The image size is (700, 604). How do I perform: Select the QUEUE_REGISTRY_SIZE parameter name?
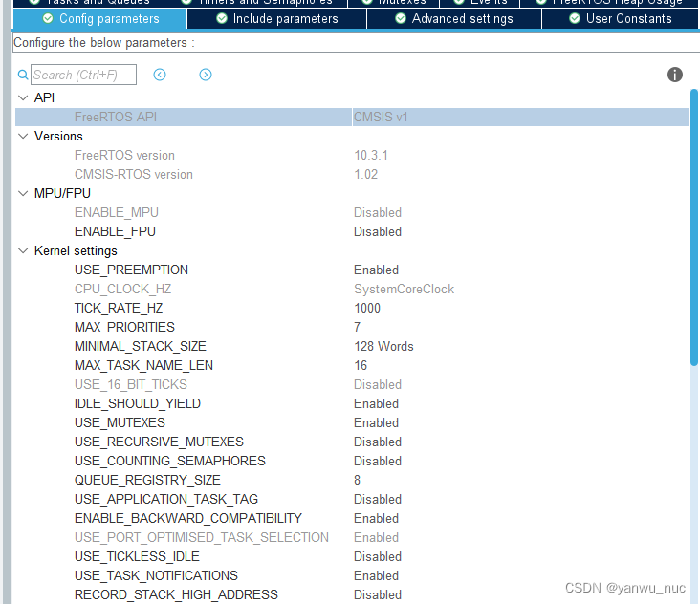147,480
